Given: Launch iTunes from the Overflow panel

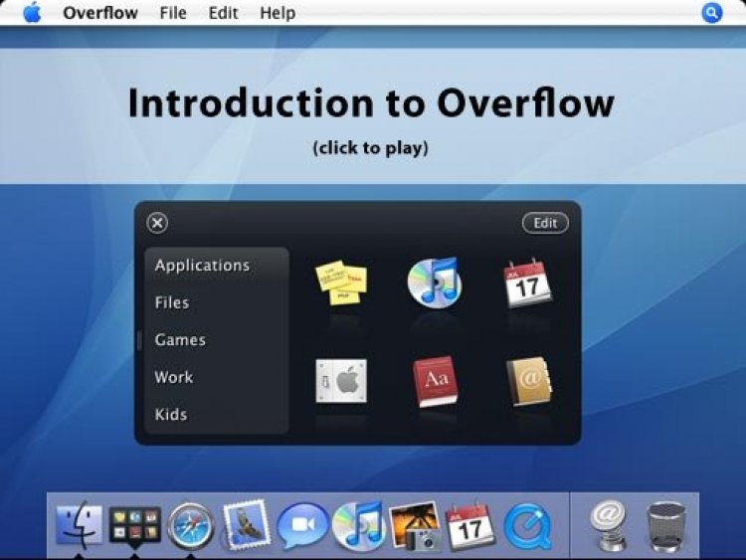Looking at the screenshot, I should click(x=435, y=282).
